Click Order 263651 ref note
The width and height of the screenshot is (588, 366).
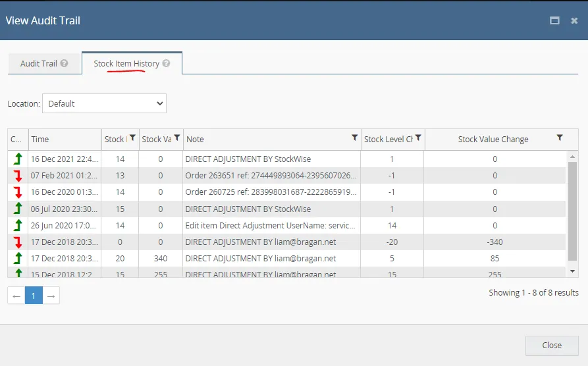[271, 176]
